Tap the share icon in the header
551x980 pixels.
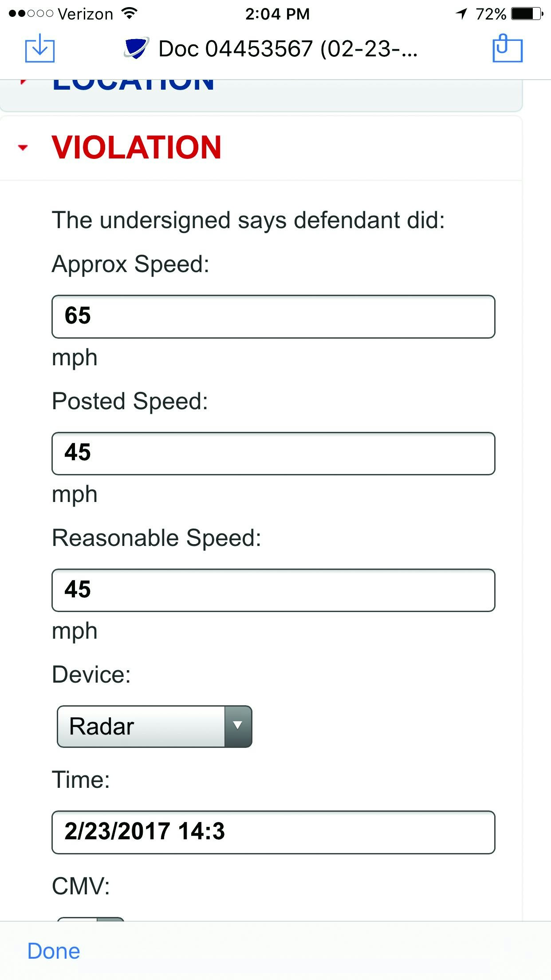508,48
